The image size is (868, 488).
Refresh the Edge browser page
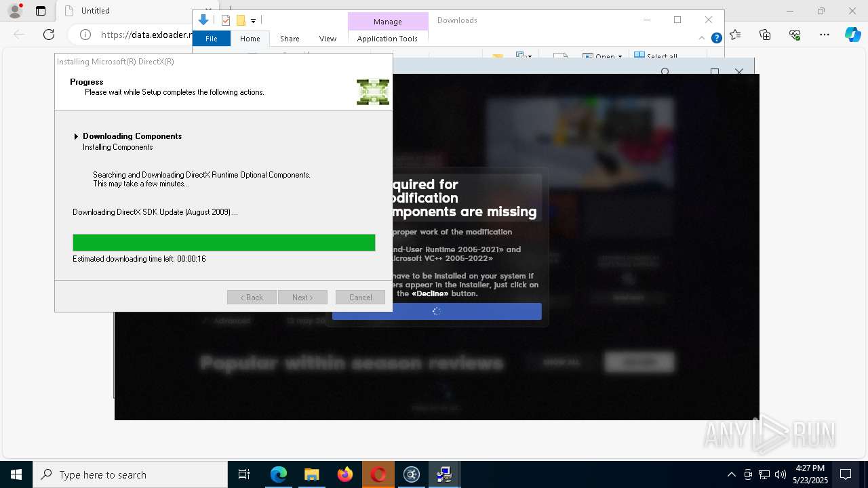tap(49, 35)
